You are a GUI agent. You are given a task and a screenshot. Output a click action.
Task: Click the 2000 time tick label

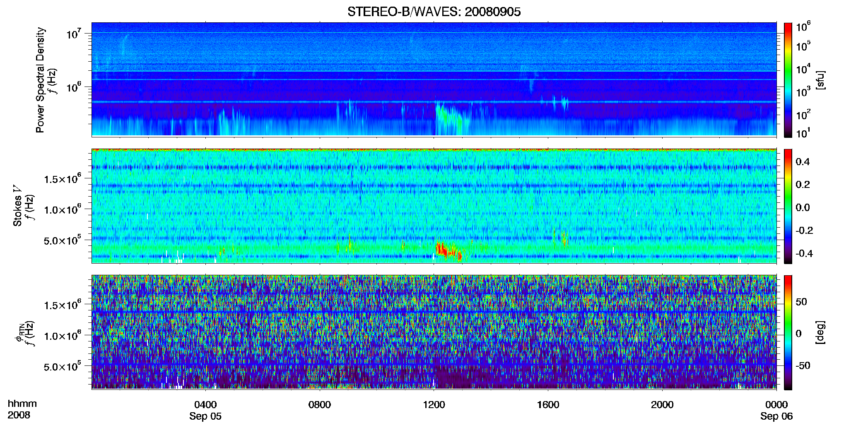click(662, 405)
